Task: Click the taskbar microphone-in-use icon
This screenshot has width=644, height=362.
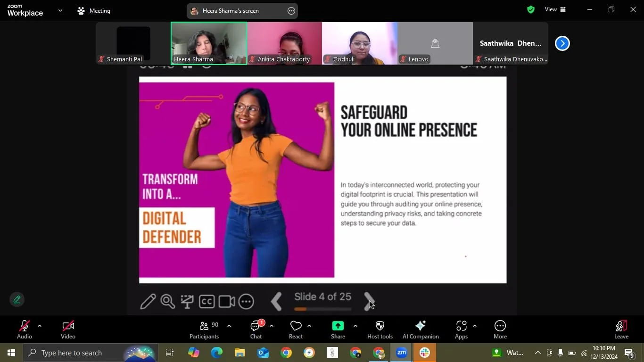Action: pos(561,353)
